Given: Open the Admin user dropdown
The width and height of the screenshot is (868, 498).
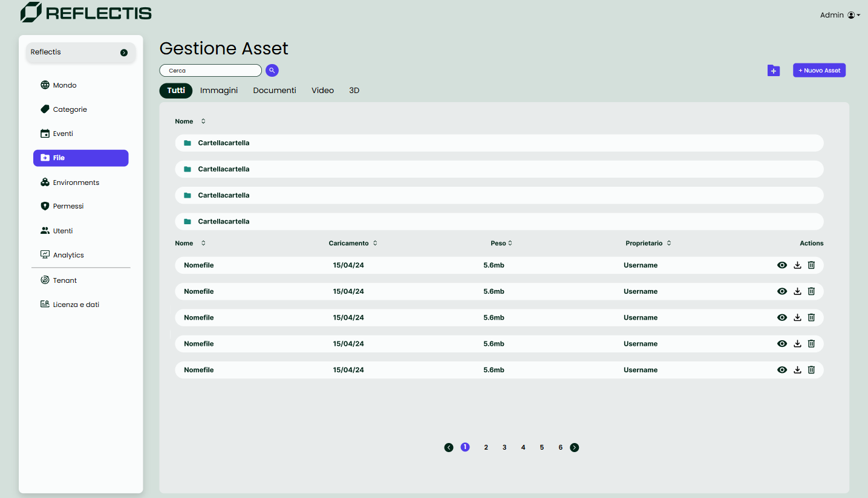Looking at the screenshot, I should click(840, 15).
